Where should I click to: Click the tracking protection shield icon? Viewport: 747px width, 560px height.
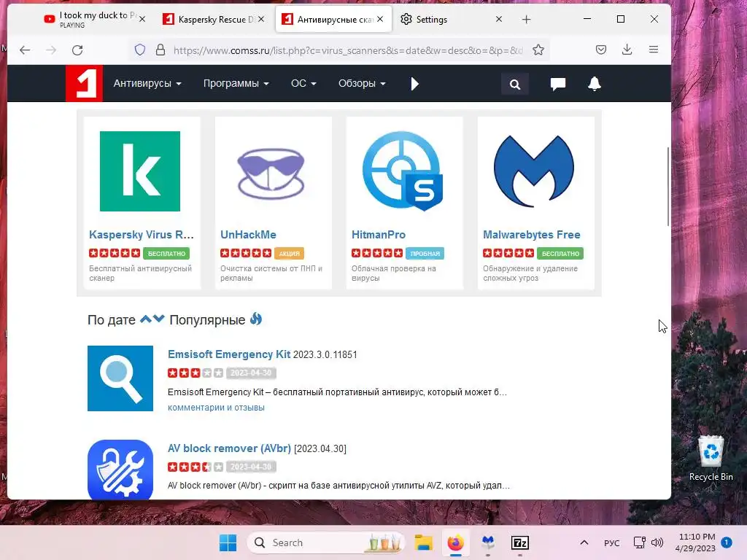click(x=139, y=50)
